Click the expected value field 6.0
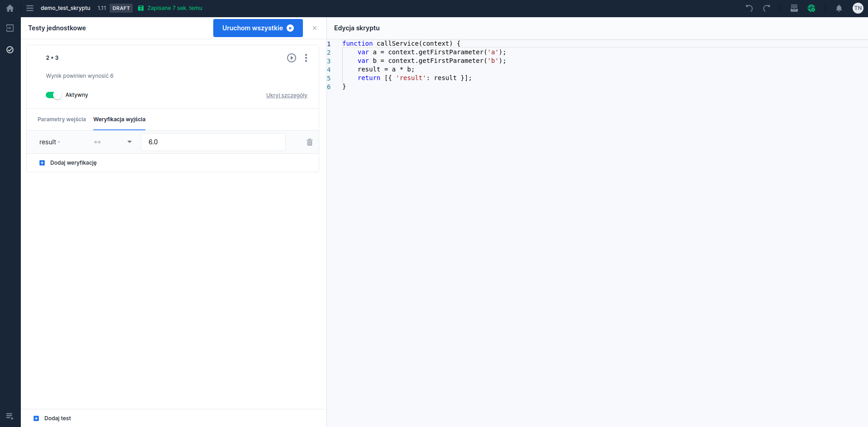This screenshot has height=427, width=868. pyautogui.click(x=213, y=142)
